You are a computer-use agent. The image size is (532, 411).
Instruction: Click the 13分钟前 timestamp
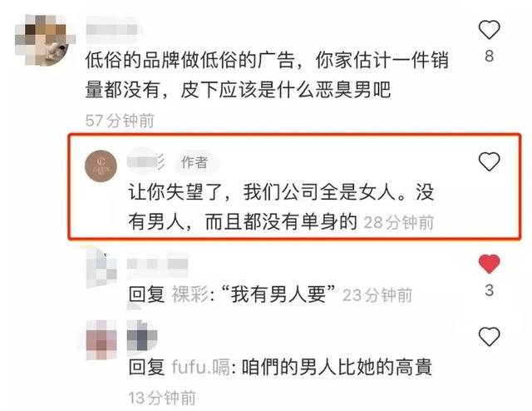[x=162, y=398]
